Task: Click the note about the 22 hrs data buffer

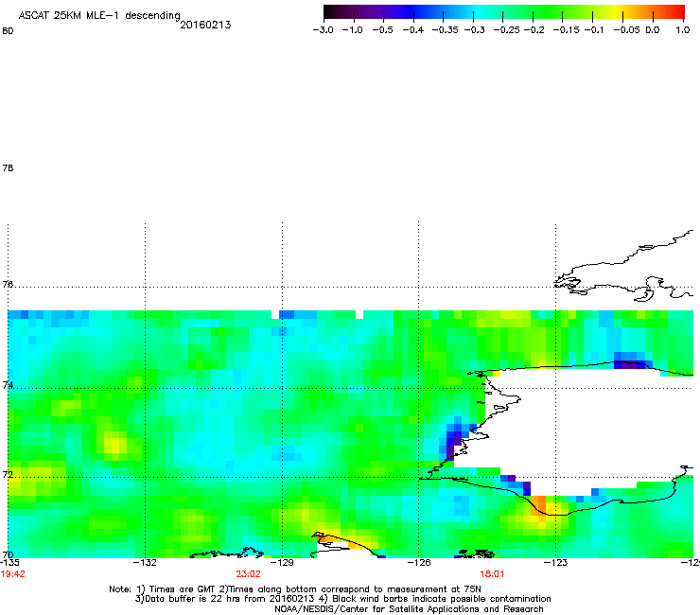Action: tap(342, 599)
